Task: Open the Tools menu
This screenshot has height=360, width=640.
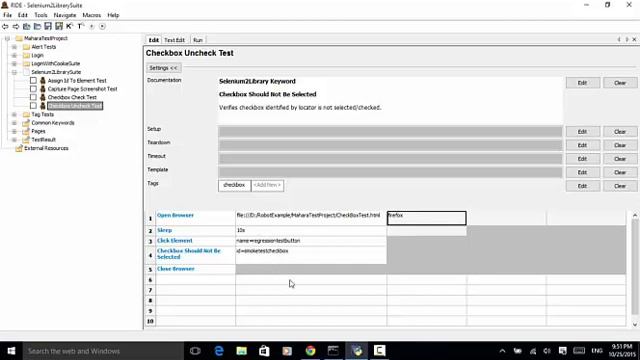Action: [x=40, y=15]
